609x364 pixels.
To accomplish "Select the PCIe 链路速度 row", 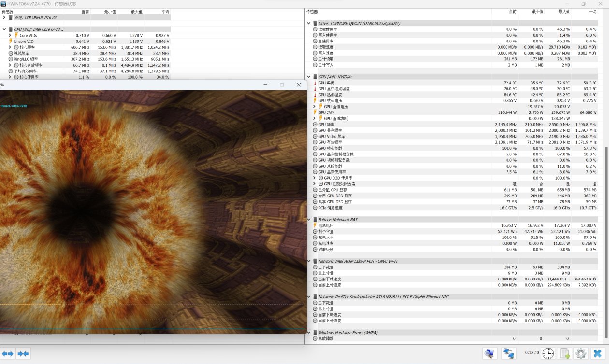I will pos(454,208).
